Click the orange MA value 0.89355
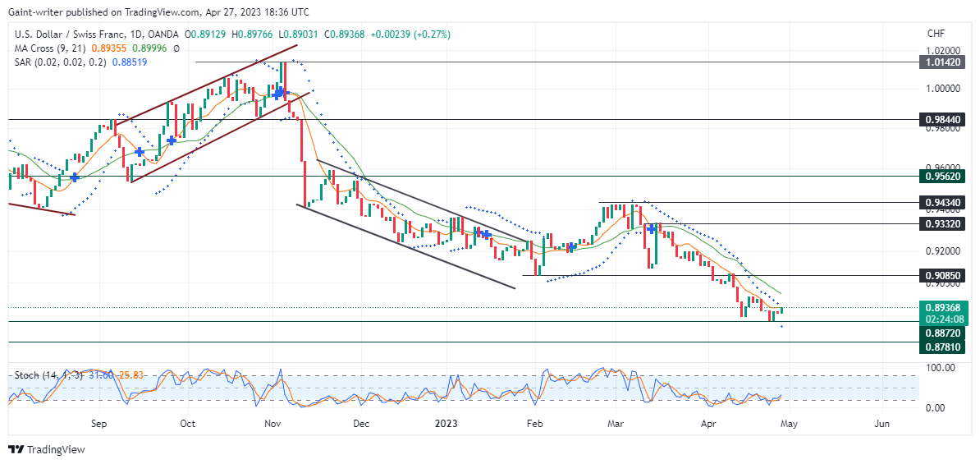Image resolution: width=980 pixels, height=464 pixels. tap(108, 48)
